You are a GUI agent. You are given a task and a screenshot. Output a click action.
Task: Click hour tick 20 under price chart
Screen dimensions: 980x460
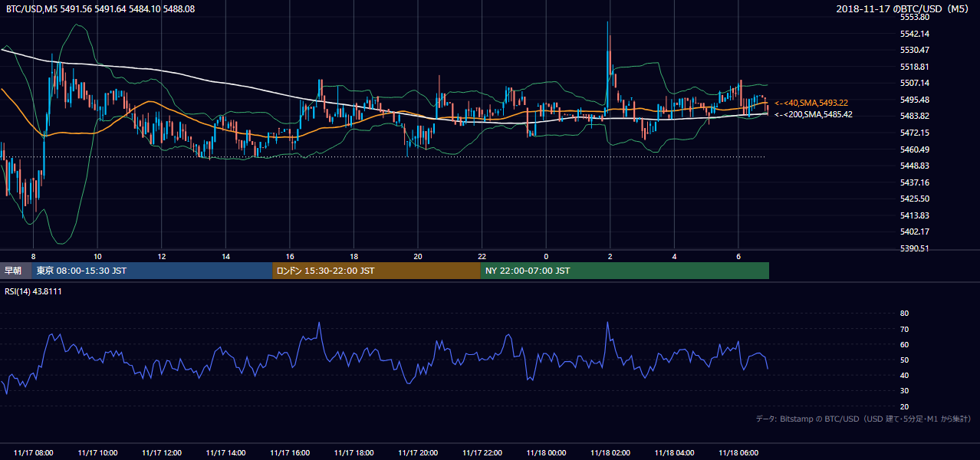tap(418, 256)
